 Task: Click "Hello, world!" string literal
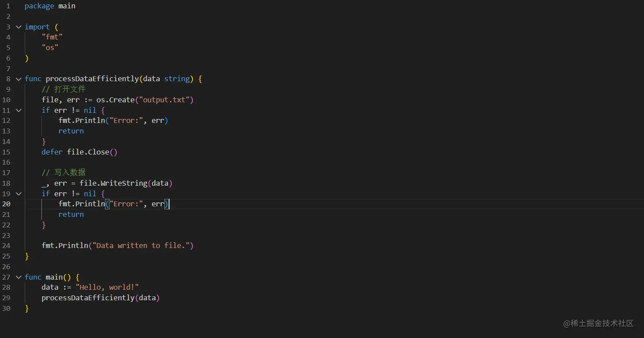107,288
